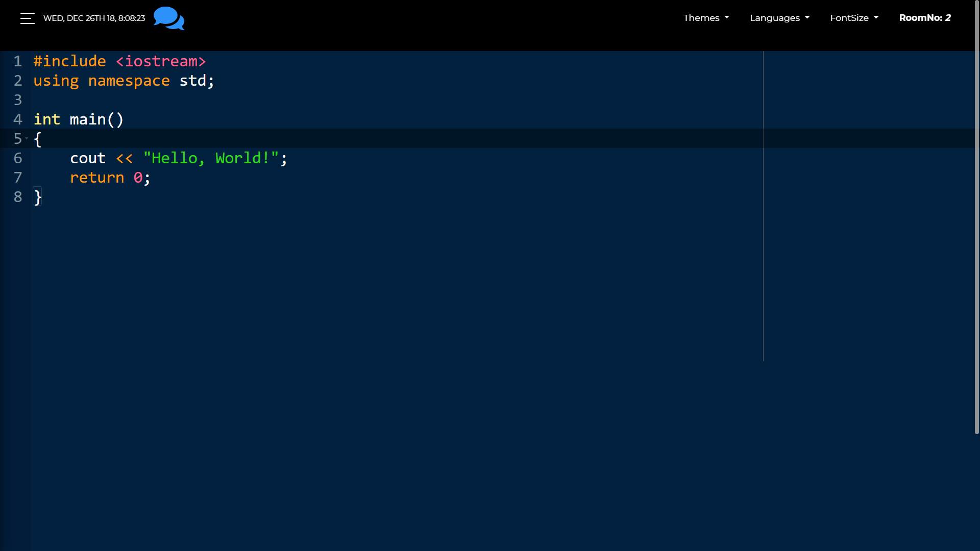The image size is (980, 551).
Task: Click line number 8 in the gutter
Action: coord(18,197)
